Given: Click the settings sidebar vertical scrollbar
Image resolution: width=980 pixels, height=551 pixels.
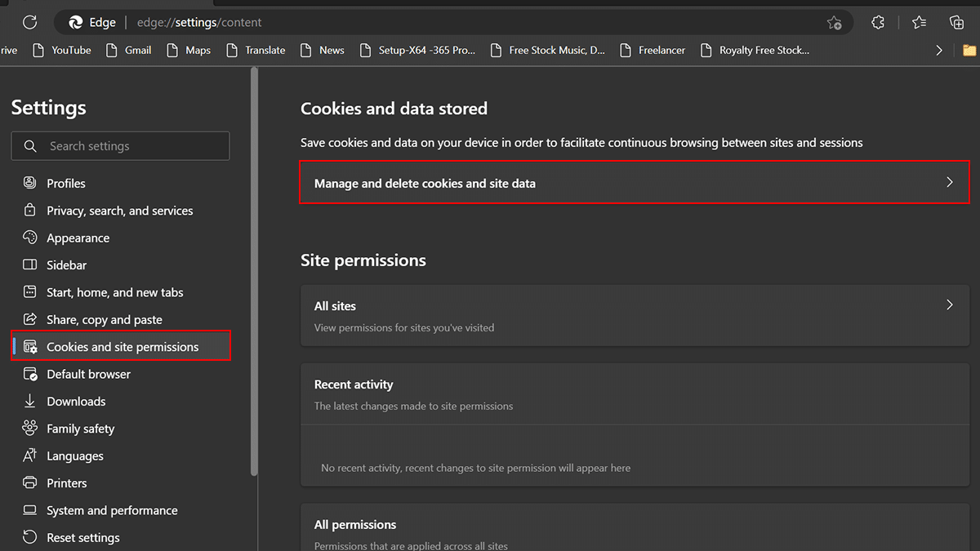Looking at the screenshot, I should (254, 269).
